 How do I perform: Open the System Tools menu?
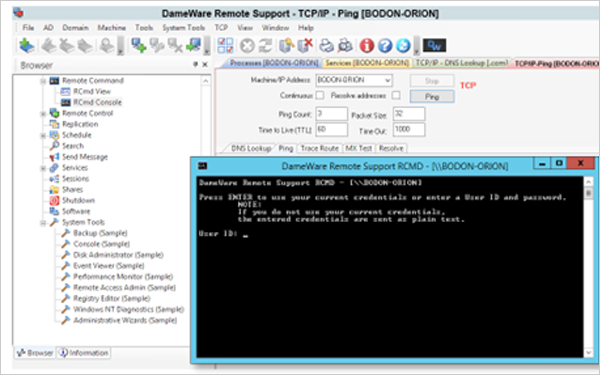pos(183,28)
